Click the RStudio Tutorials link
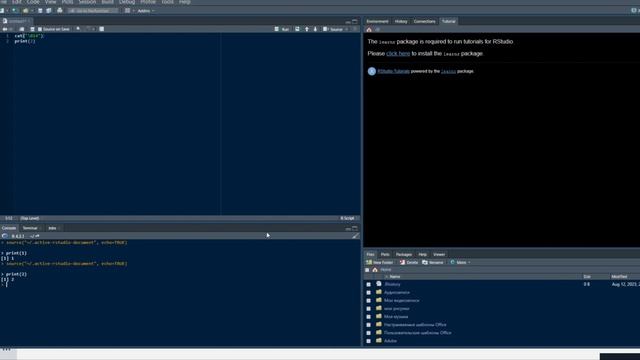 (393, 71)
